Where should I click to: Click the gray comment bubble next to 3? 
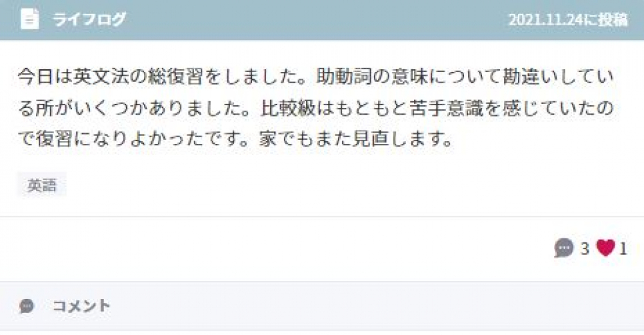[x=563, y=248]
